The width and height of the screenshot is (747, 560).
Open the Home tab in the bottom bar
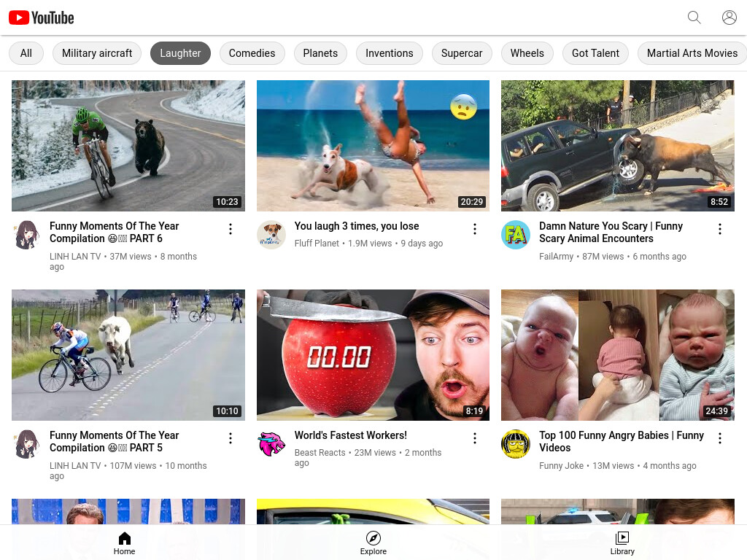click(124, 544)
